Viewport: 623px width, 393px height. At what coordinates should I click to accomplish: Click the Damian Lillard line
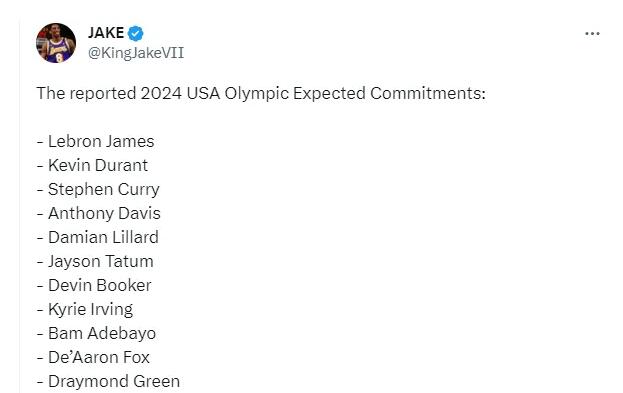pyautogui.click(x=98, y=237)
